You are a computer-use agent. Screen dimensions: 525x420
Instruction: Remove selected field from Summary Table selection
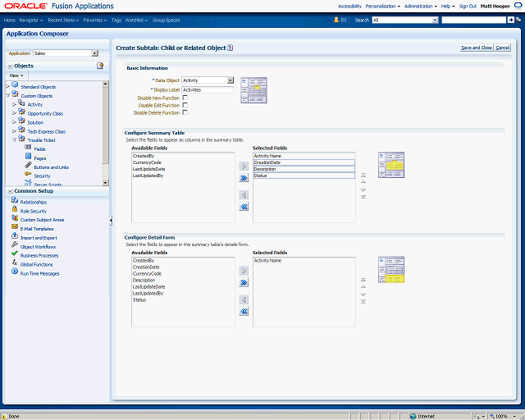(244, 194)
